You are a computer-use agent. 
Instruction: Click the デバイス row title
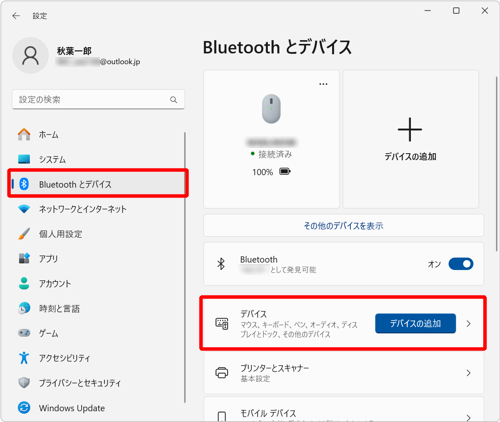pyautogui.click(x=254, y=314)
